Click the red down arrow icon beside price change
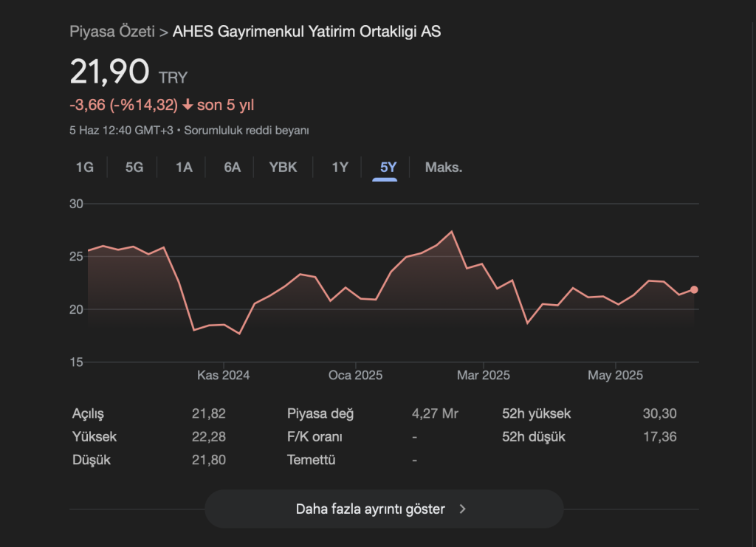This screenshot has width=756, height=547. click(x=188, y=106)
